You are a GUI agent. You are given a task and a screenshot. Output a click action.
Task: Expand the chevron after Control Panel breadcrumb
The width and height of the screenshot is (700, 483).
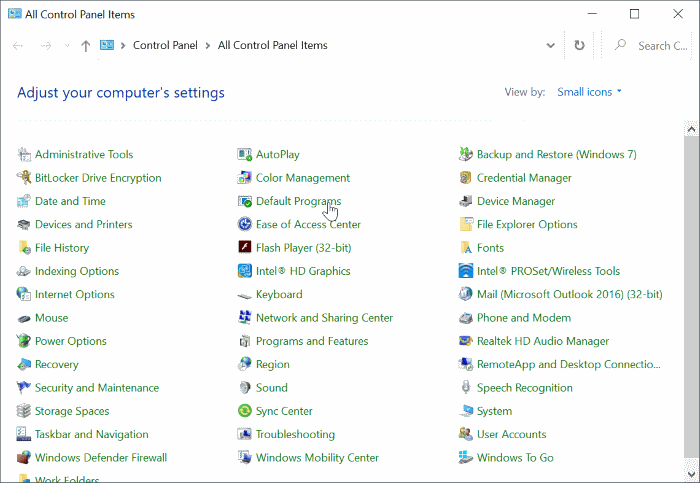tap(208, 46)
